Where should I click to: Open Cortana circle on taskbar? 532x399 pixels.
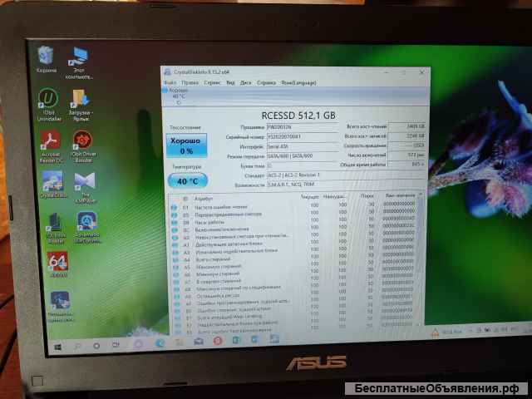click(x=96, y=346)
